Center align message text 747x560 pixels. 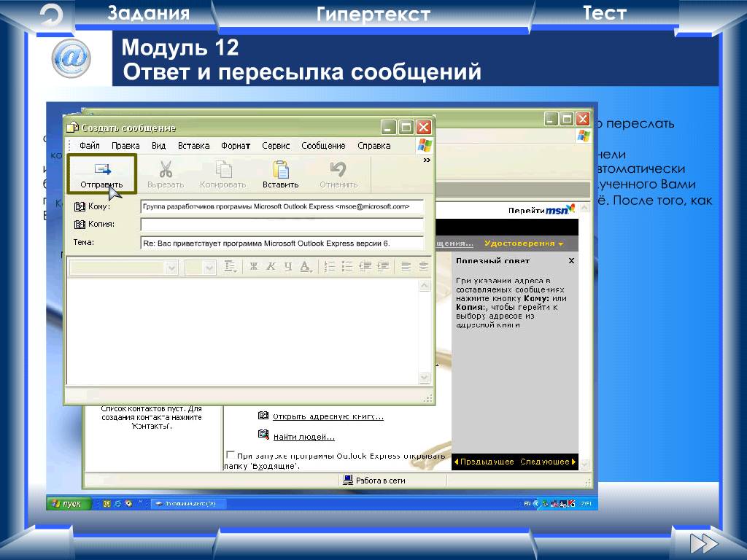click(424, 267)
